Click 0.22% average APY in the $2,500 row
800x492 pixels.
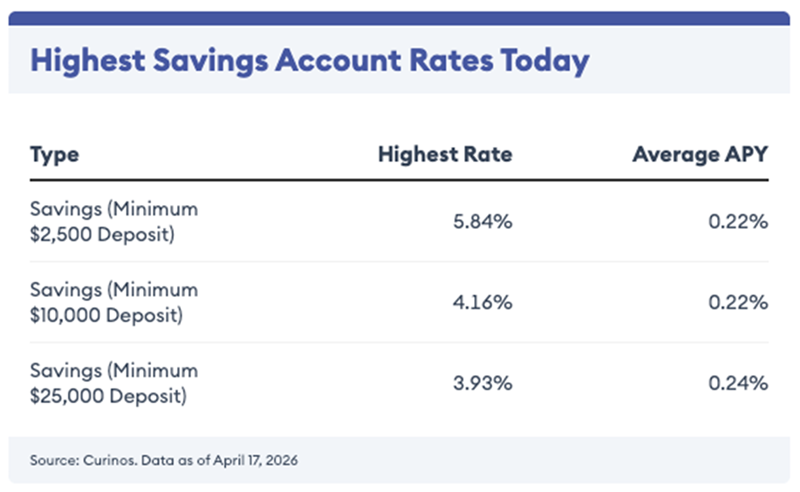click(x=740, y=222)
